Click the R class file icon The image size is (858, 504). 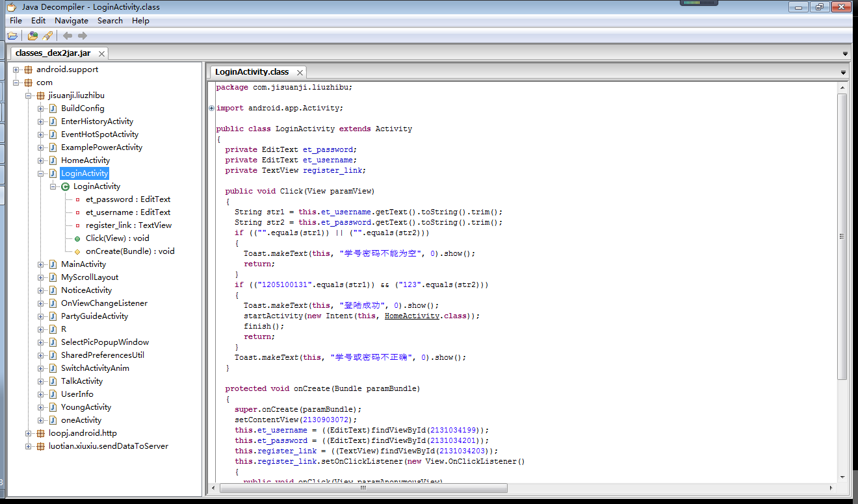[53, 329]
